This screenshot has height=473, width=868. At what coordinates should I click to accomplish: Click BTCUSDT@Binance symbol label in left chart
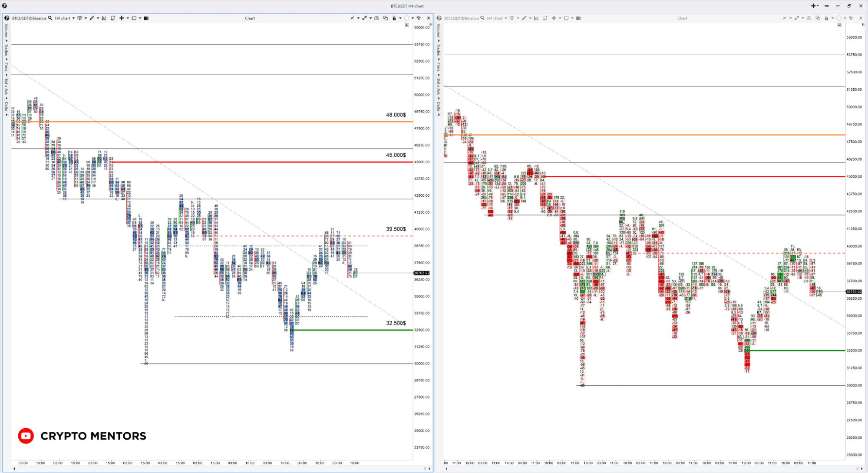click(29, 18)
